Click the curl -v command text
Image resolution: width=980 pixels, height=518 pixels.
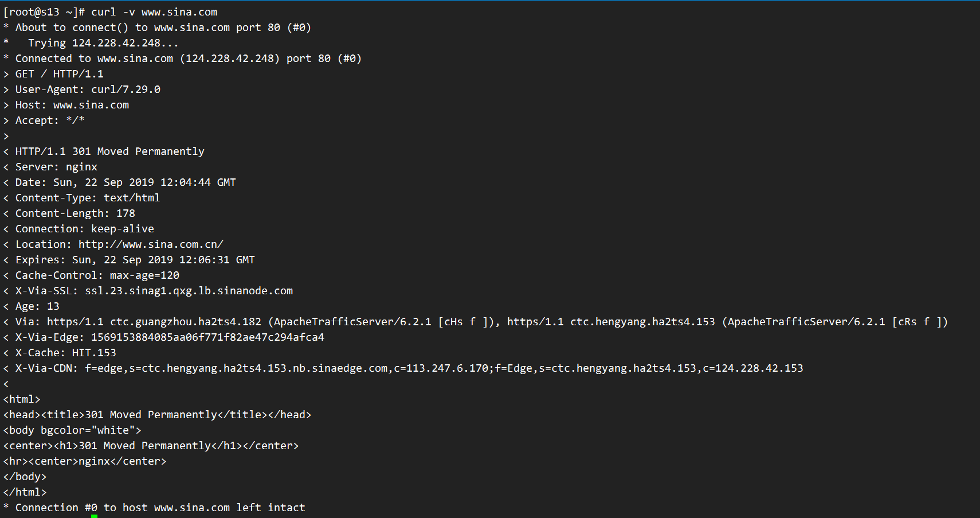(x=154, y=12)
